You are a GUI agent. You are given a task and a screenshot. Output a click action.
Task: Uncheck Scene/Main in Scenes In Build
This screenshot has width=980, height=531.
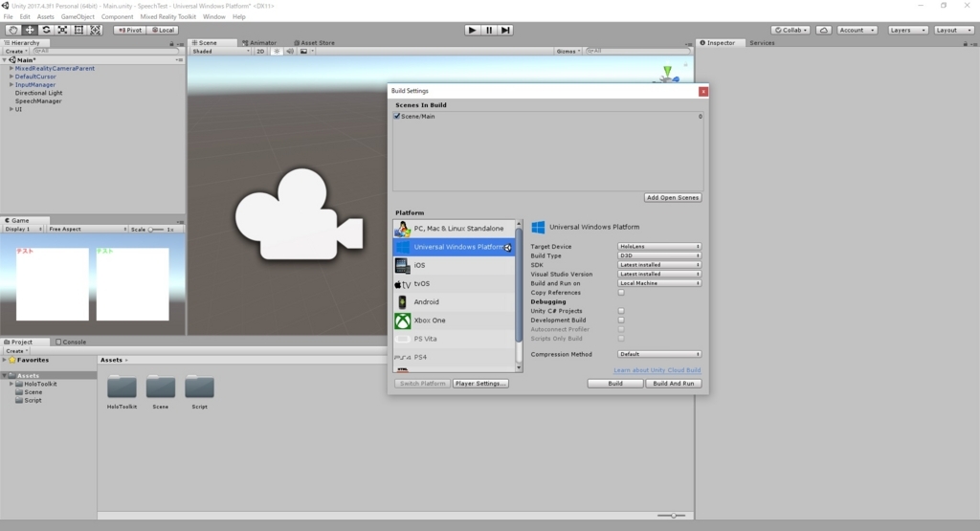pos(397,116)
